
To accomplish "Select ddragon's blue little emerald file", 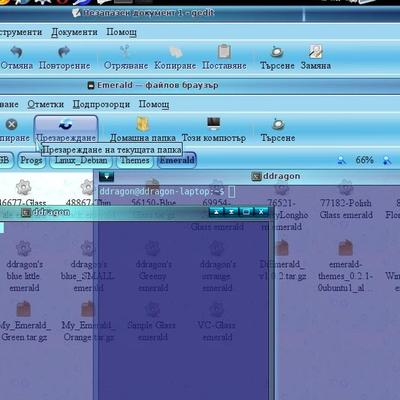I will 23,267.
